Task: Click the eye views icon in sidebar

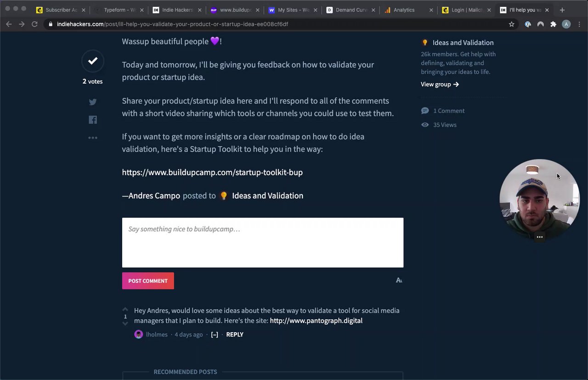Action: 425,125
